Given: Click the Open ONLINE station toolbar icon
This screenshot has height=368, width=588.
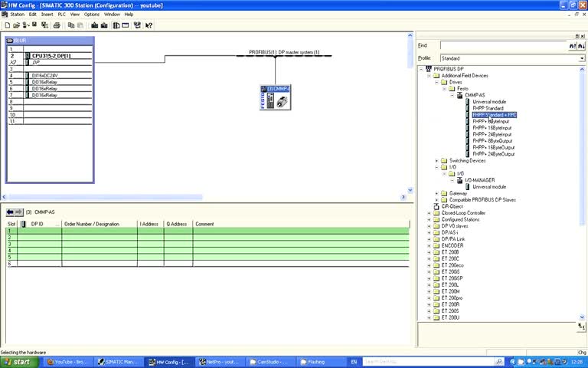Looking at the screenshot, I should [x=25, y=25].
